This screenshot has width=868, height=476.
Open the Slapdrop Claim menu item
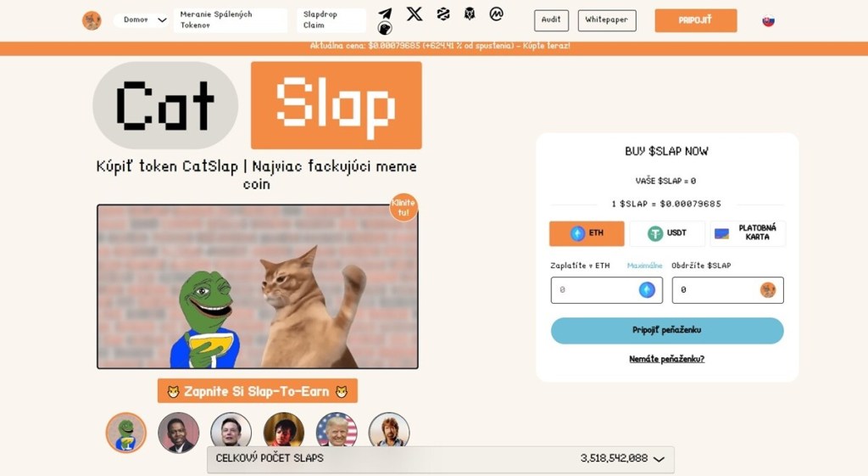(x=331, y=20)
